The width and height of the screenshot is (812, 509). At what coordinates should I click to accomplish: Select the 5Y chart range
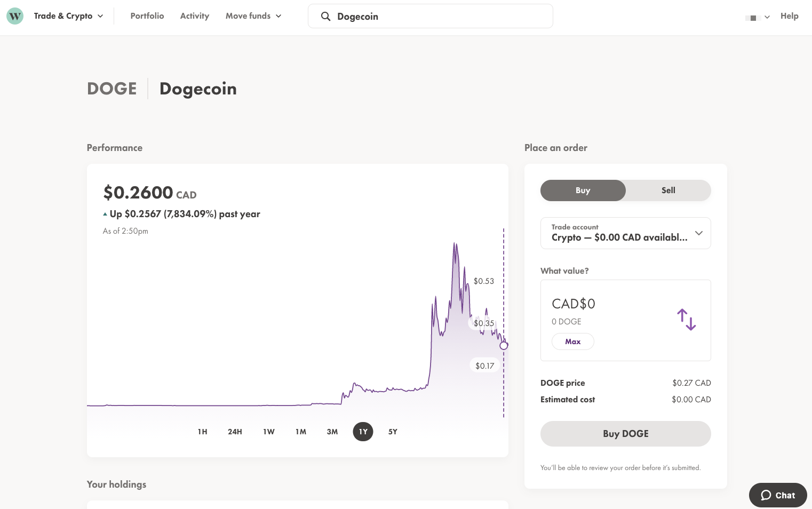click(x=393, y=432)
